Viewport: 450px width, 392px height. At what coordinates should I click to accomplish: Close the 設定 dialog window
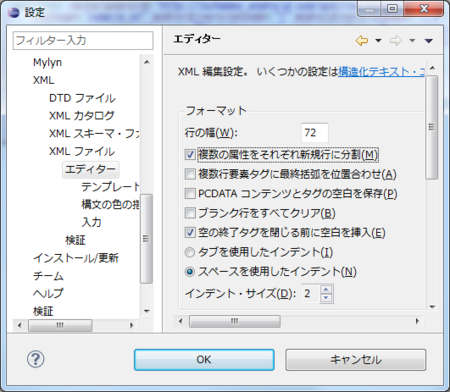424,9
